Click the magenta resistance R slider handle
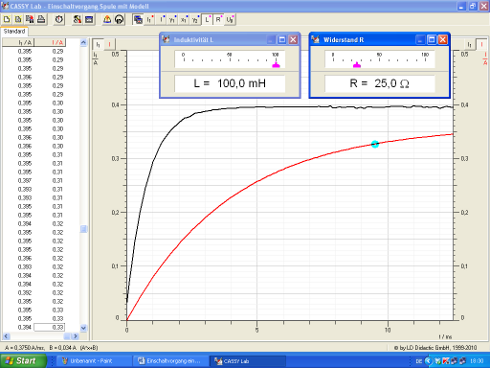 (357, 65)
